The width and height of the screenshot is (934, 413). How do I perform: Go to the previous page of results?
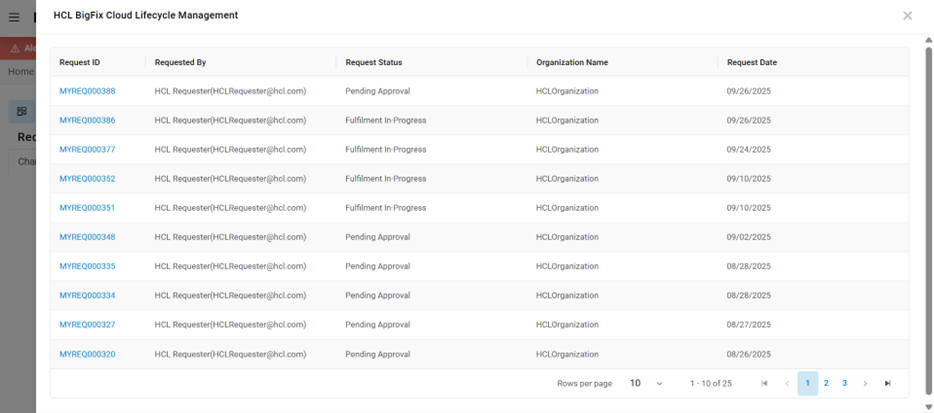pos(787,383)
